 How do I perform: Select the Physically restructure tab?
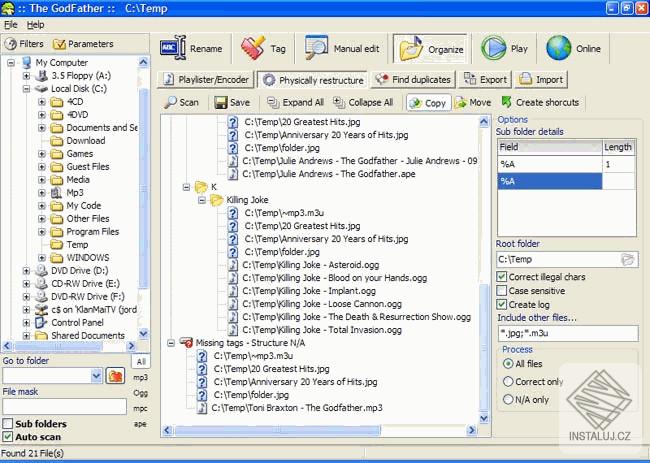point(313,80)
